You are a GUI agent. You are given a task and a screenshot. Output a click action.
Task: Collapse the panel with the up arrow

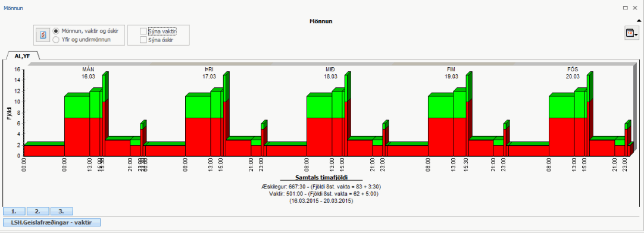pyautogui.click(x=639, y=21)
